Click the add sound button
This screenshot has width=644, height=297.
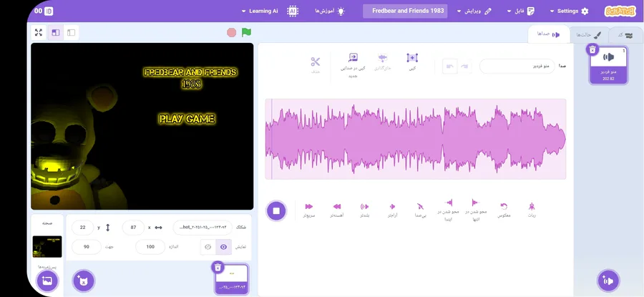tap(608, 281)
